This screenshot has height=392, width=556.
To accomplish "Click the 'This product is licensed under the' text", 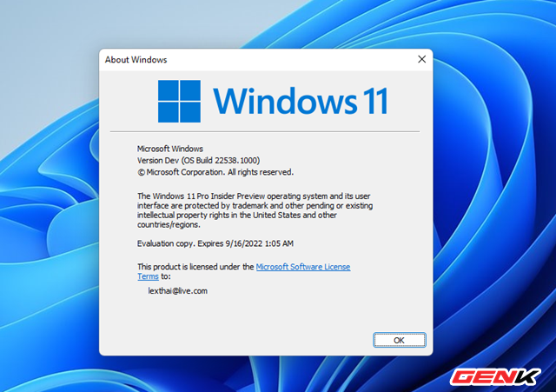I will tap(195, 267).
